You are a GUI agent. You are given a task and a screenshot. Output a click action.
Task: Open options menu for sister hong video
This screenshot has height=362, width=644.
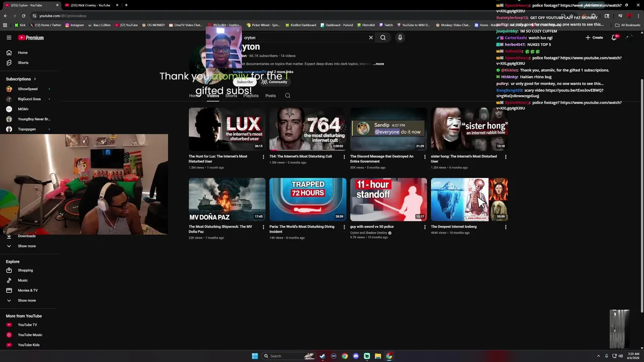[506, 157]
